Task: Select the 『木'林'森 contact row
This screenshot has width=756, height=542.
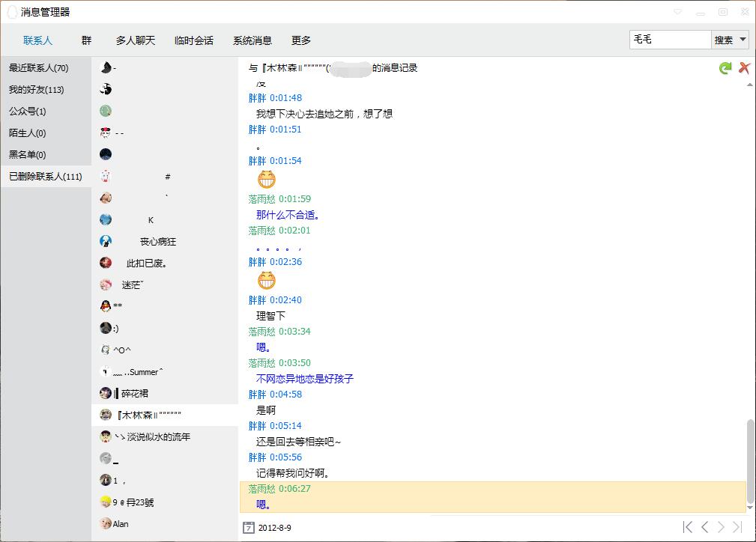Action: [165, 415]
